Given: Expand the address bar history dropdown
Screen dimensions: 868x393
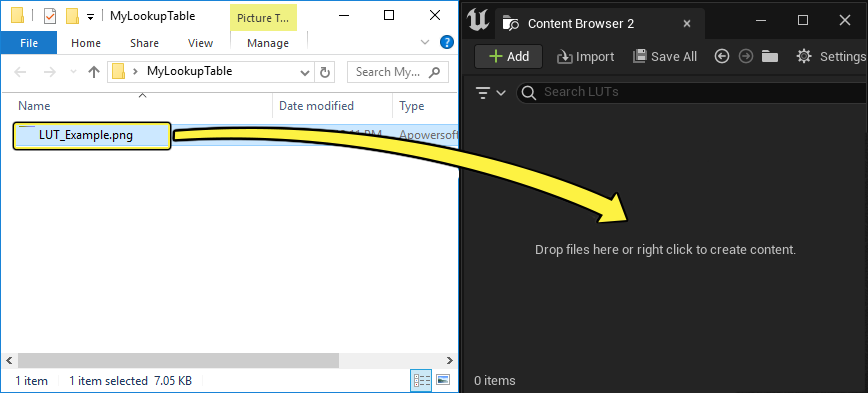Looking at the screenshot, I should 304,72.
